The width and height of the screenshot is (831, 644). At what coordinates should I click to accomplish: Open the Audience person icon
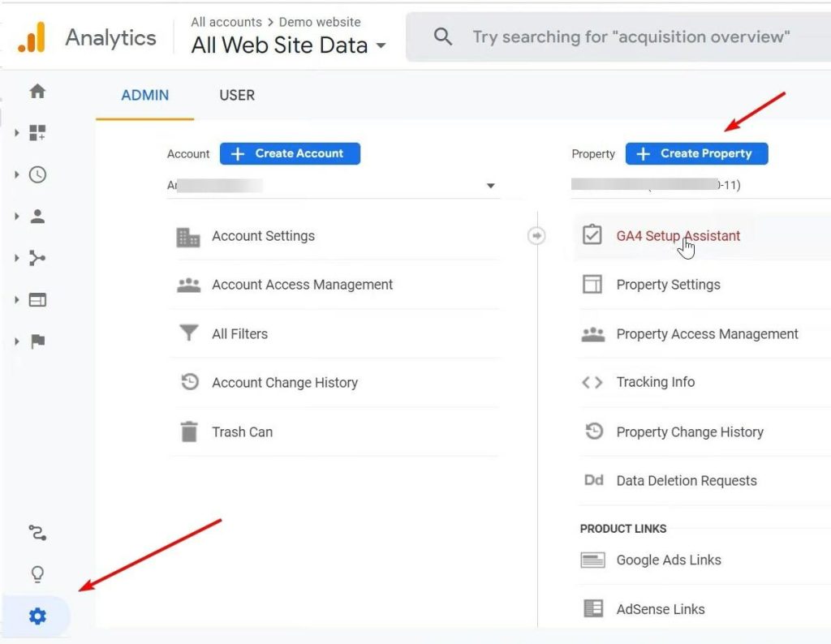[x=37, y=217]
